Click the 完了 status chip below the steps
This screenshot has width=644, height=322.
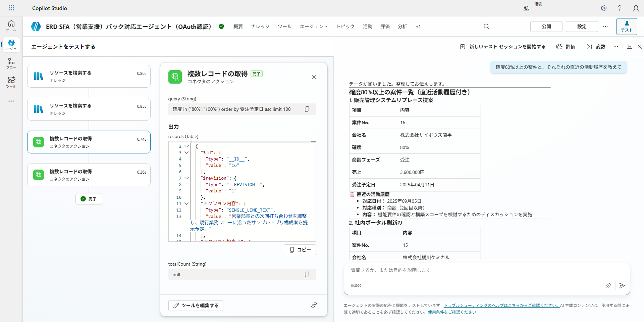(x=89, y=199)
